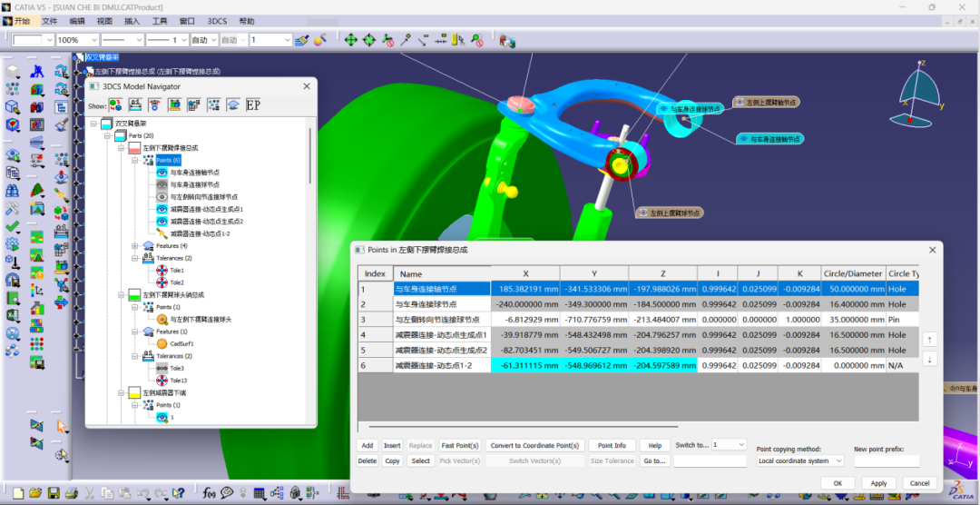The height and width of the screenshot is (505, 980).
Task: Open the 编辑 menu
Action: [x=77, y=21]
